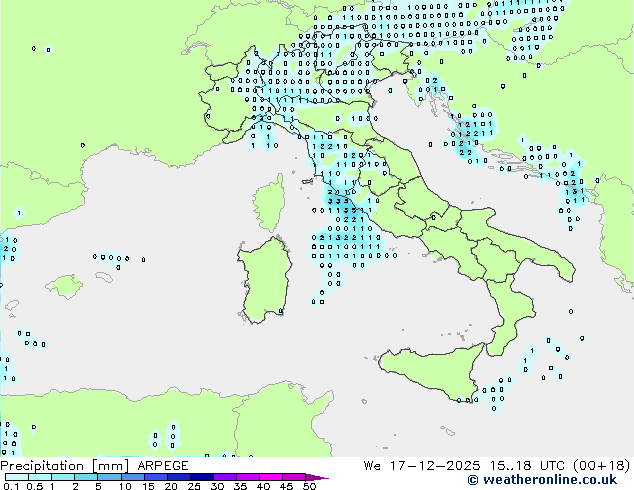This screenshot has height=490, width=634.
Task: Select the 5–10 mm legend swatch
Action: coord(109,477)
